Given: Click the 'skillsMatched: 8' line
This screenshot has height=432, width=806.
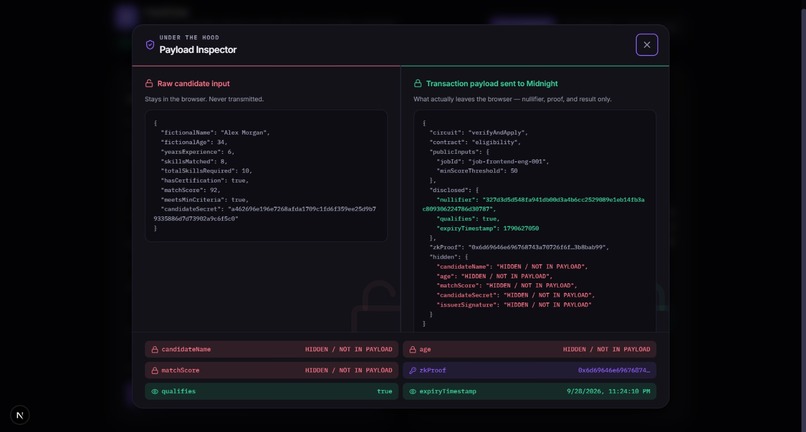Looking at the screenshot, I should [194, 161].
